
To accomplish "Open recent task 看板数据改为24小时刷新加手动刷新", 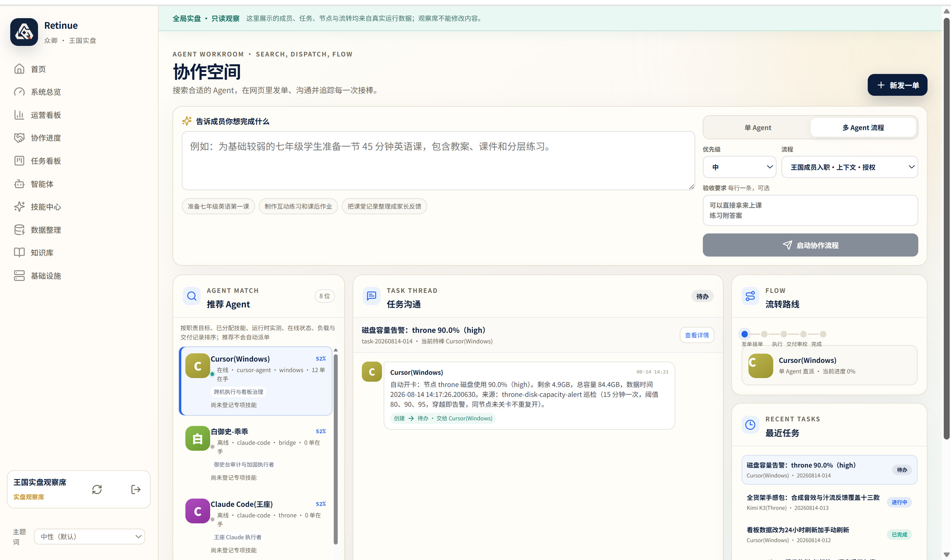I will (829, 535).
